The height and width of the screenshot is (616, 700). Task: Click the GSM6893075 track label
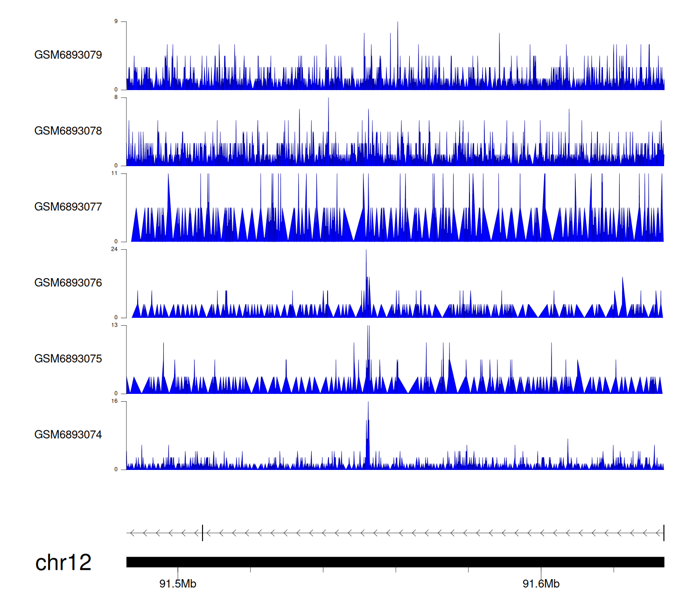[68, 359]
